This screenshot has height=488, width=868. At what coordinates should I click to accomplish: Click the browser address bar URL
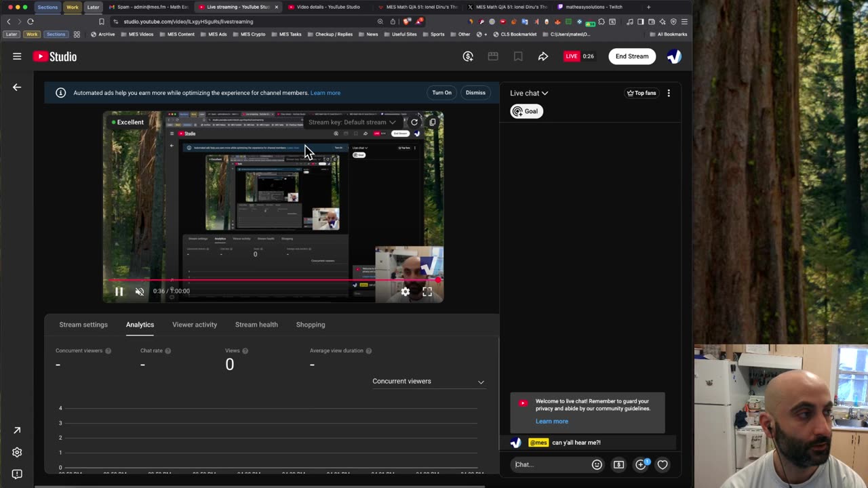pyautogui.click(x=189, y=22)
